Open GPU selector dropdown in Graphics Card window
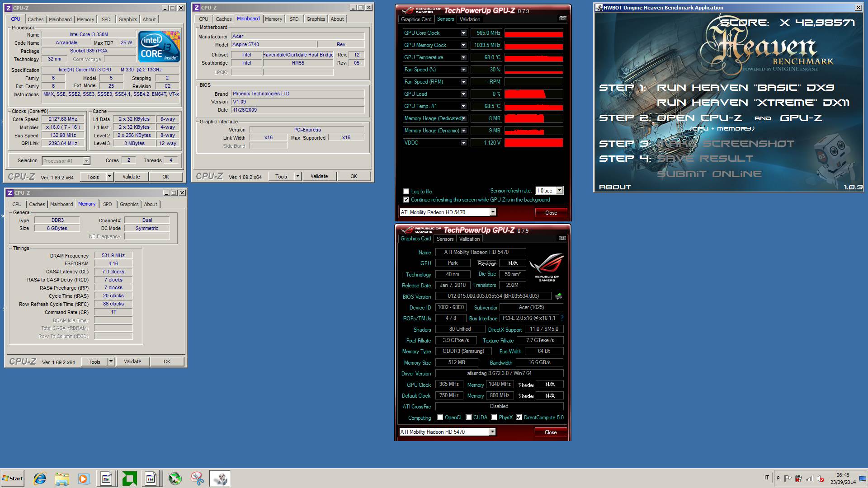868x488 pixels. point(492,432)
